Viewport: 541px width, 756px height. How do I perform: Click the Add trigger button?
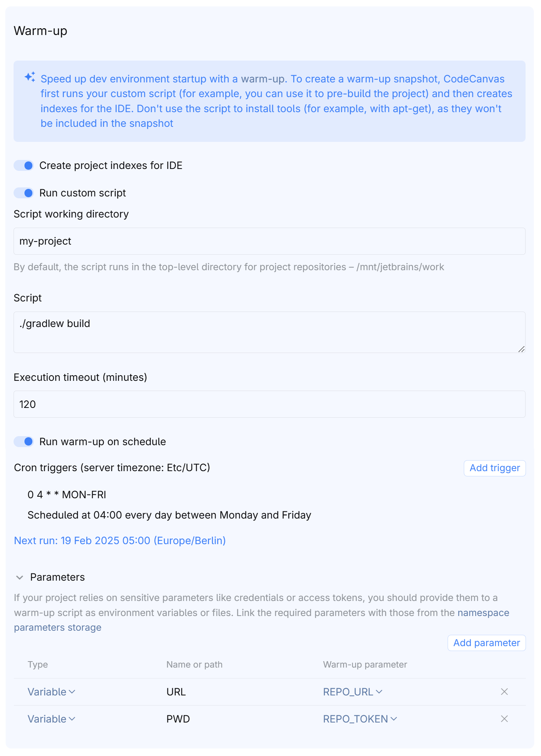495,468
